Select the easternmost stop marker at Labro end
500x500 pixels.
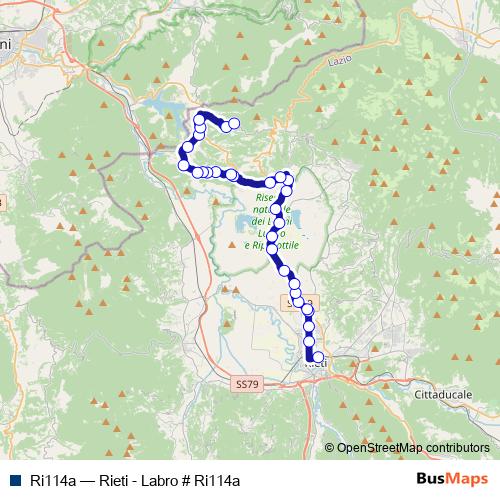234,123
